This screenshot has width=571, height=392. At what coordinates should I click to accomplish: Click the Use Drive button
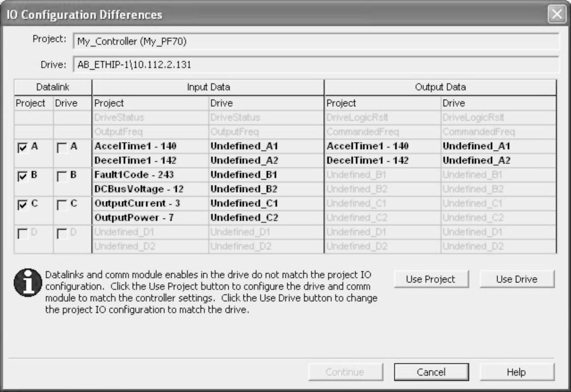point(517,279)
